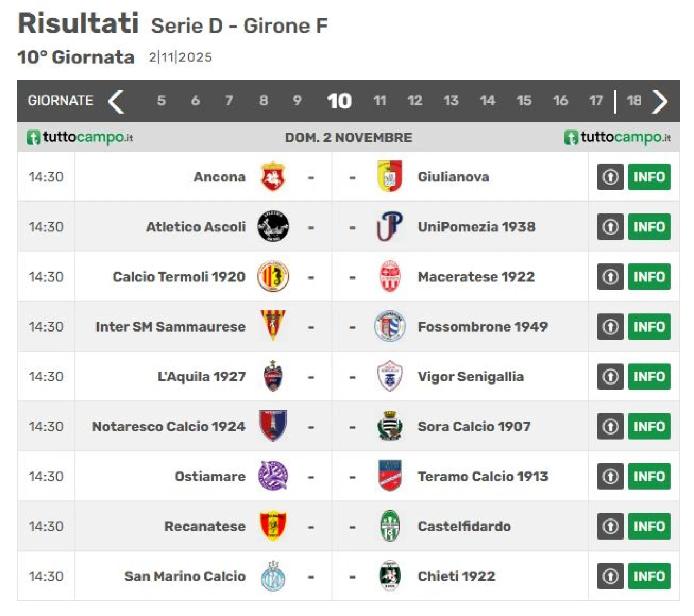Go to previous matchdays with left chevron
694x616 pixels.
pos(116,101)
